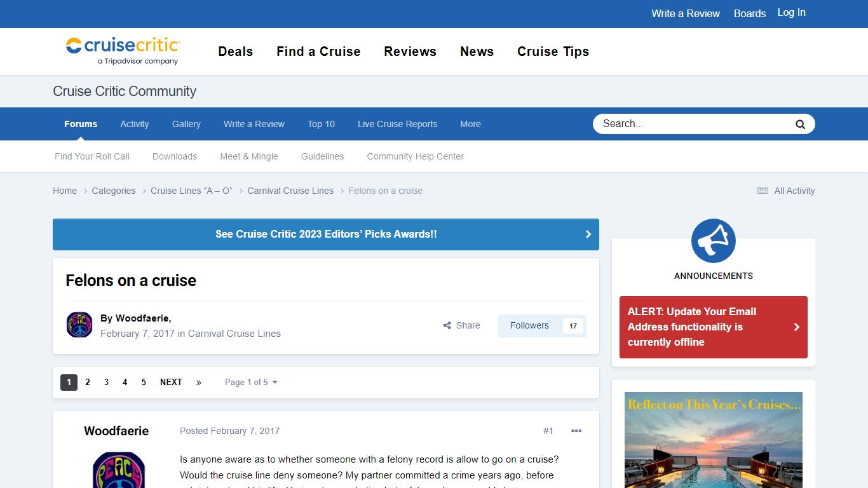Click Woodfaerie username in post sidebar
Image resolution: width=868 pixels, height=488 pixels.
pos(116,431)
